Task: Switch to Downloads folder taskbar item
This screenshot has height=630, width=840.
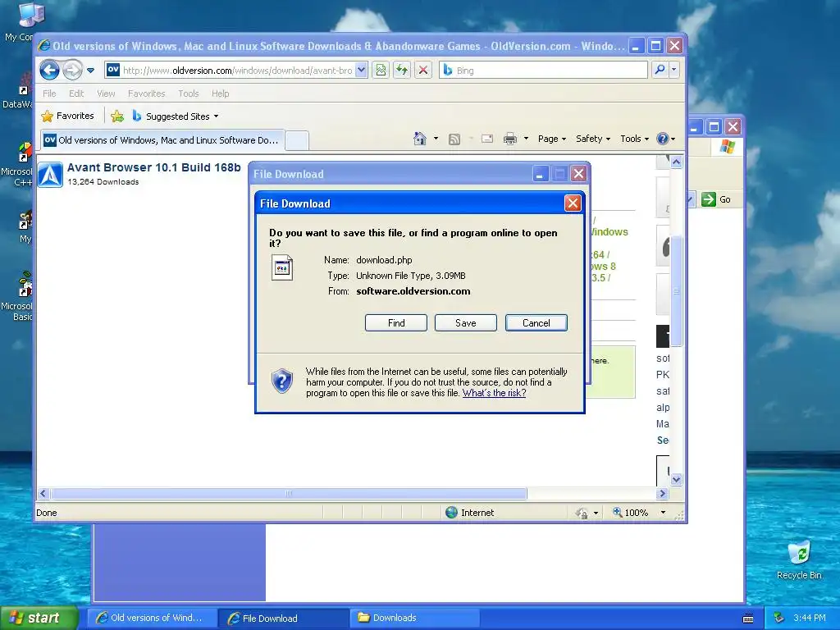Action: 414,618
